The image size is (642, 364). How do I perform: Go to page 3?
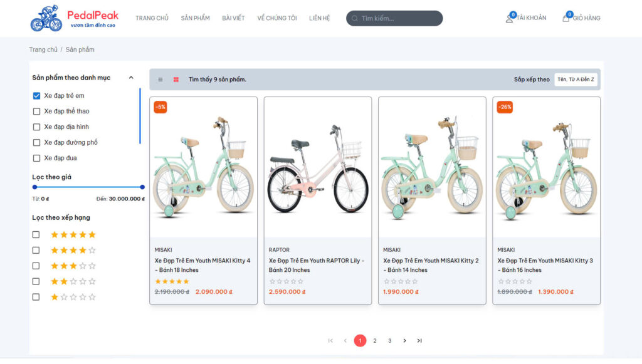(x=390, y=341)
